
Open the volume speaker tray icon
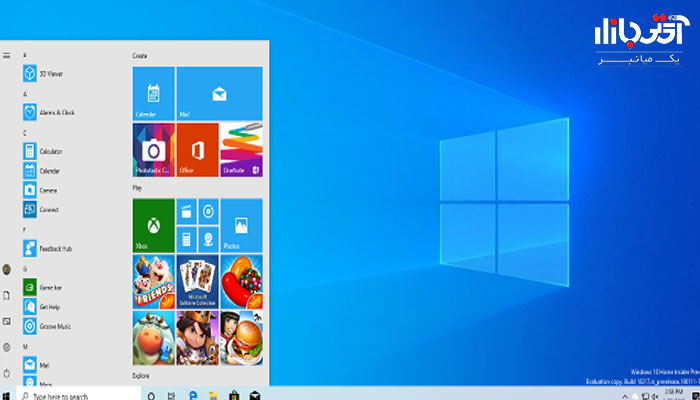tap(655, 396)
